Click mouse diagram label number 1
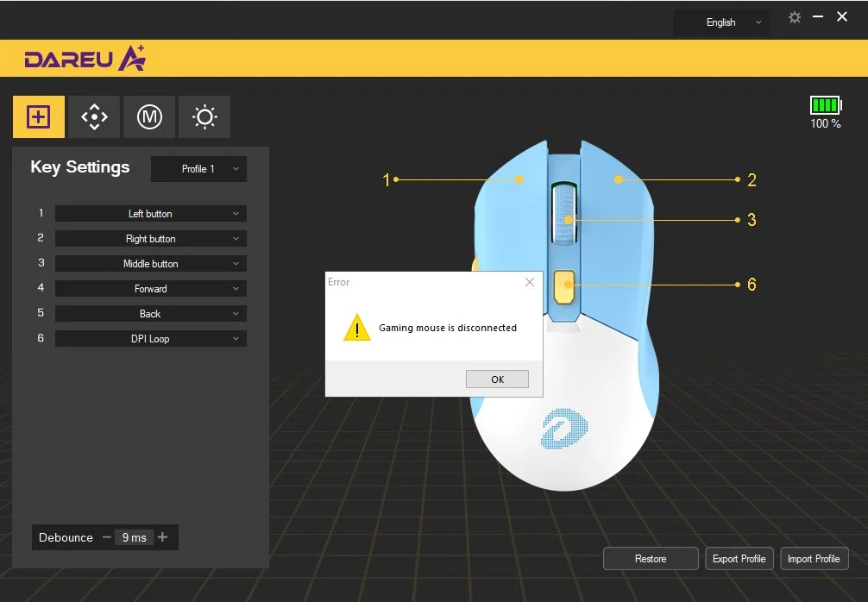868x602 pixels. (387, 180)
